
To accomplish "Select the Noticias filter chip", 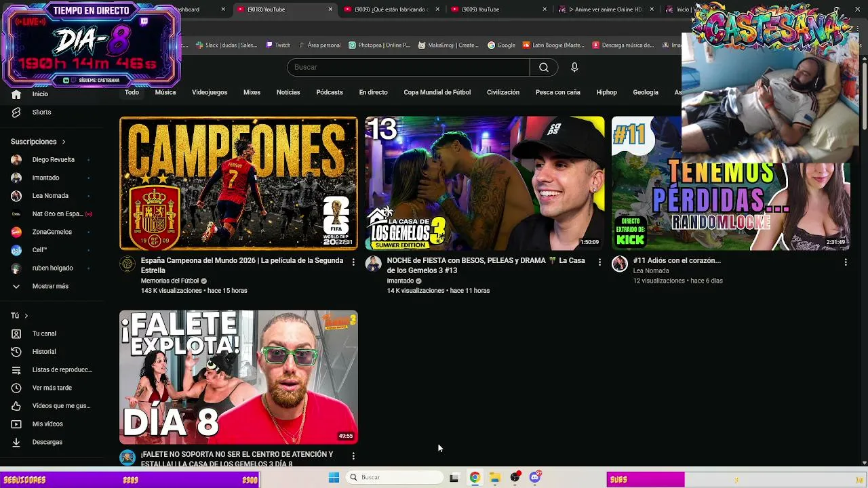I will click(288, 92).
